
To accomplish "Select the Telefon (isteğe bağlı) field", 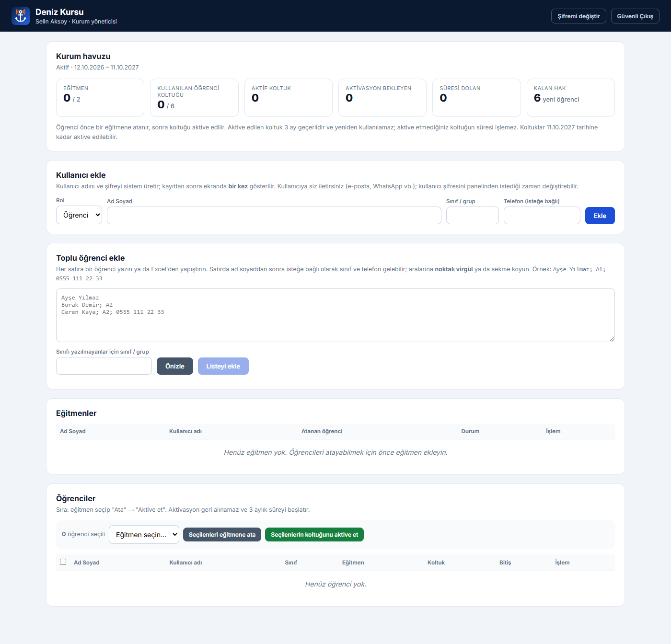I will pos(542,216).
